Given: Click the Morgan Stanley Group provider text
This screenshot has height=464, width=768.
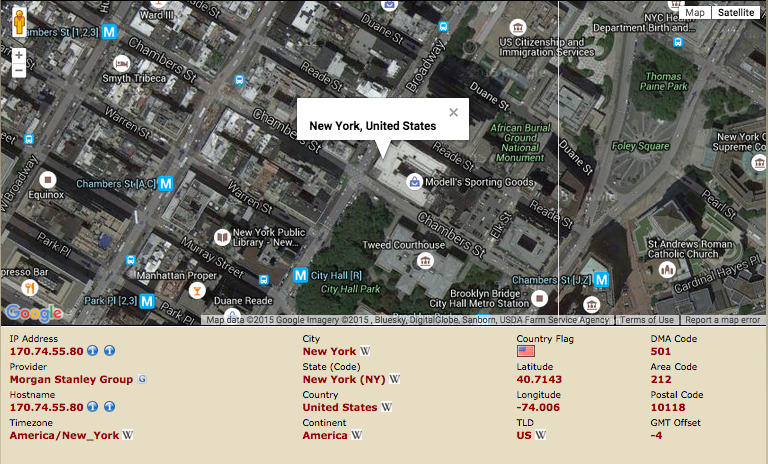Looking at the screenshot, I should pos(72,379).
